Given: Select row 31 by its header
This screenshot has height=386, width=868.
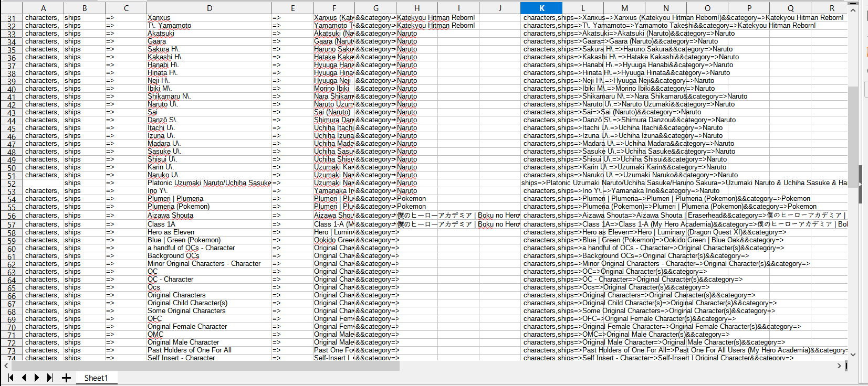Looking at the screenshot, I should (11, 18).
